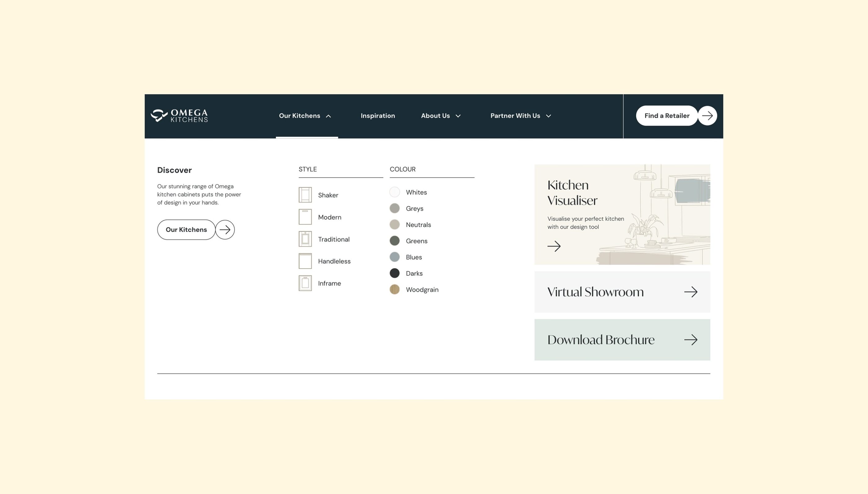Click the Inframe cabinet door icon
The image size is (868, 494).
[x=305, y=283]
